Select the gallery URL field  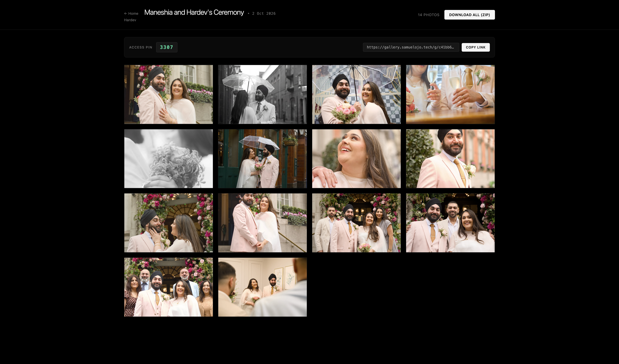411,47
